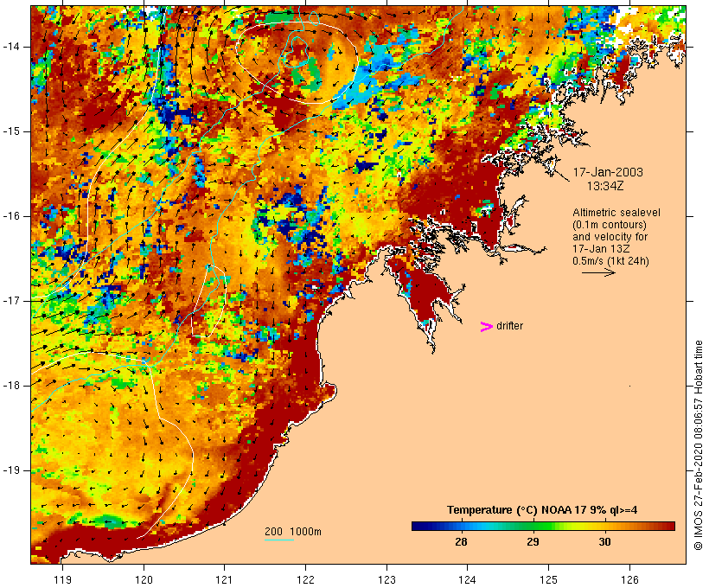Click the '-16' latitude axis label
This screenshot has height=588, width=709.
pyautogui.click(x=11, y=216)
